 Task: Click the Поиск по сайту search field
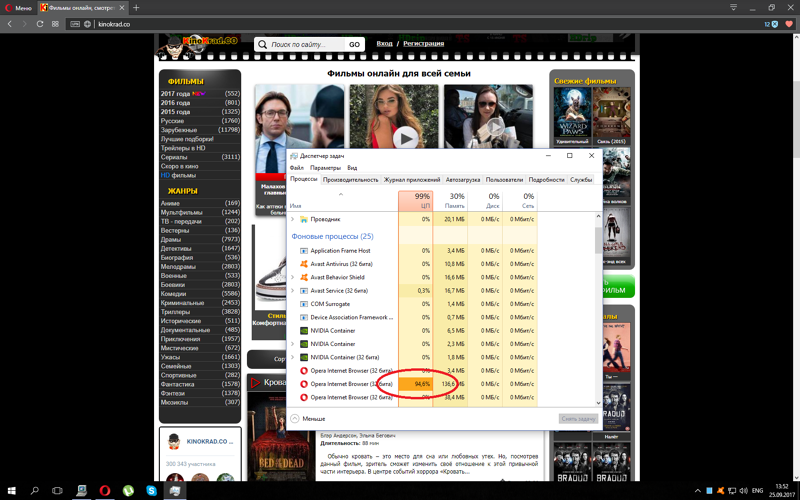(306, 44)
